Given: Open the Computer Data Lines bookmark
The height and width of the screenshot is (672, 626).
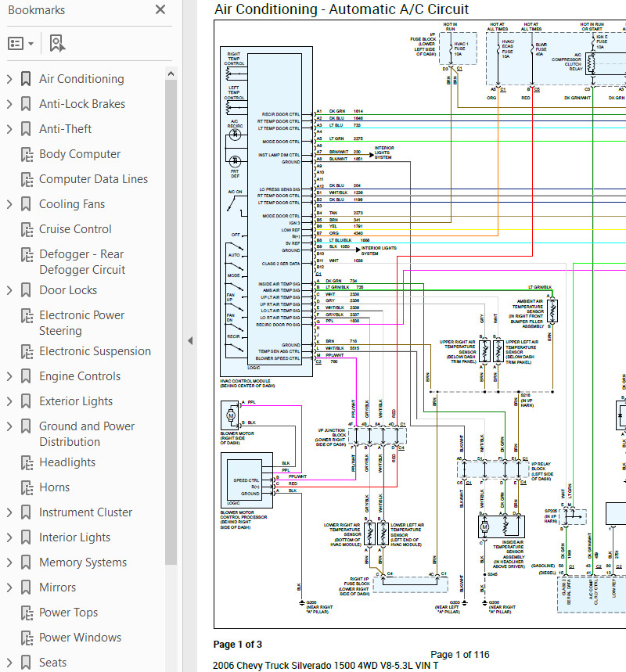Looking at the screenshot, I should click(93, 179).
